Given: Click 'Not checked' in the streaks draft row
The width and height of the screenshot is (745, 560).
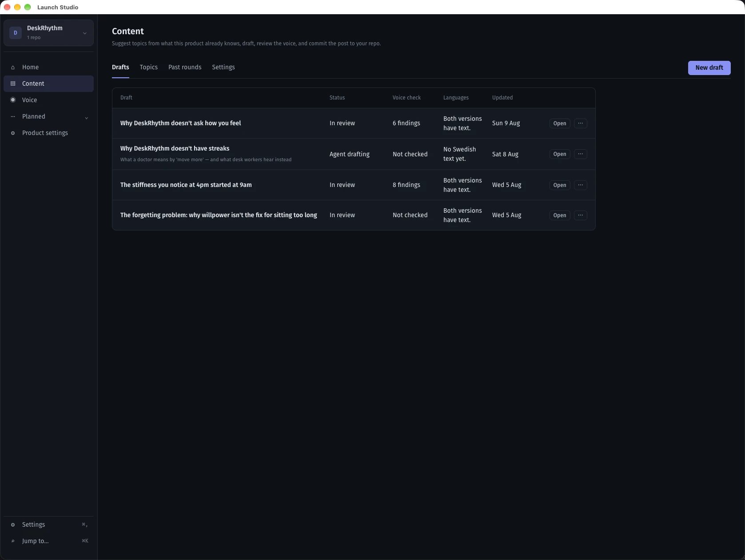Looking at the screenshot, I should [410, 154].
